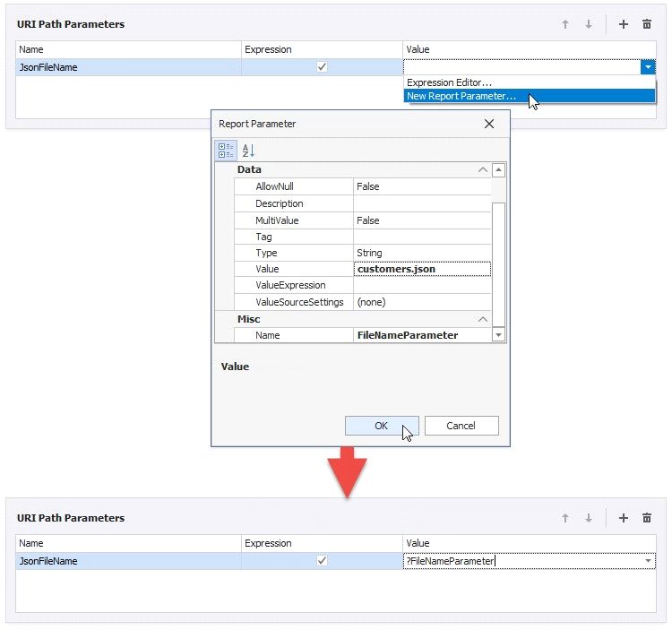This screenshot has height=630, width=672.
Task: Choose Expression Editor… from dropdown list
Action: [x=449, y=82]
